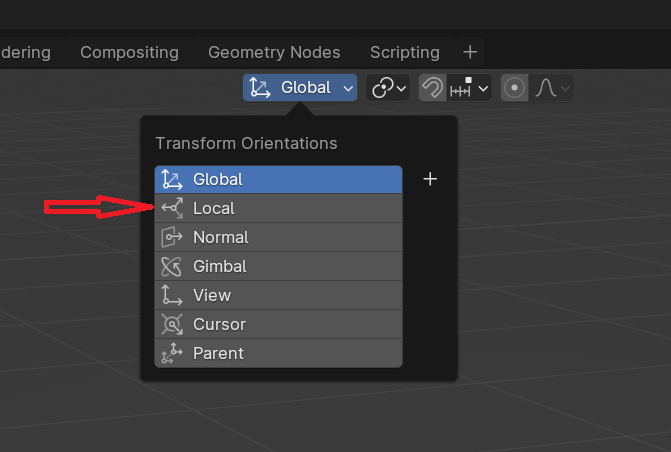Open the Proportional Editing Falloff dropdown

[552, 88]
